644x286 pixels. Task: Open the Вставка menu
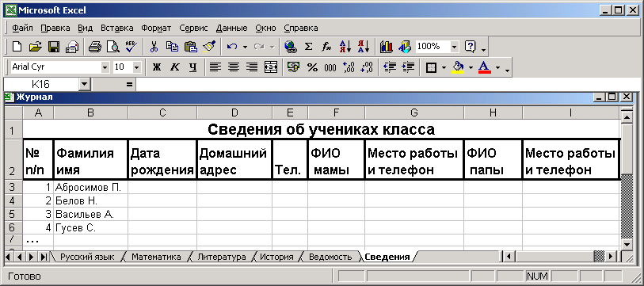coord(117,28)
